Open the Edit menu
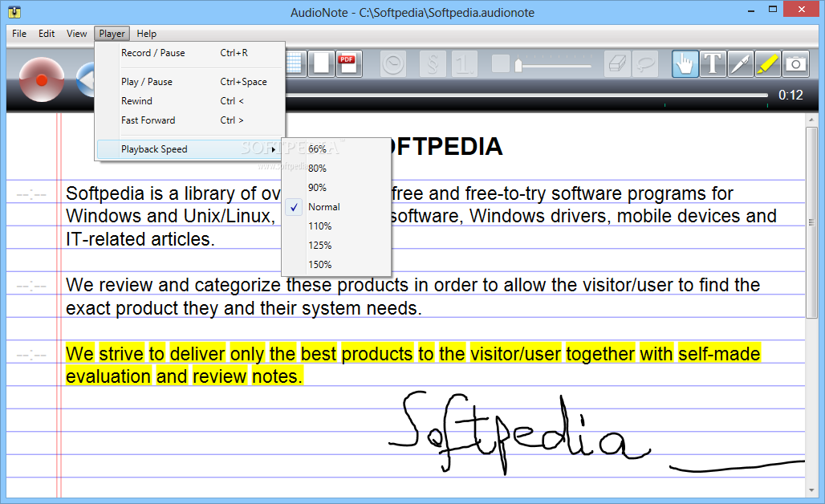 (x=47, y=34)
